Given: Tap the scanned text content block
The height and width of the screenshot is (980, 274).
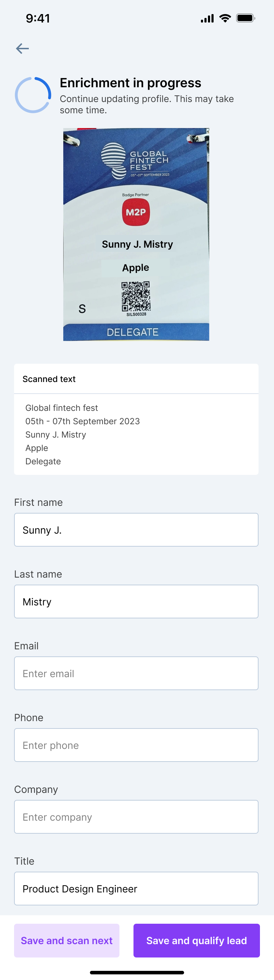Looking at the screenshot, I should (x=136, y=434).
